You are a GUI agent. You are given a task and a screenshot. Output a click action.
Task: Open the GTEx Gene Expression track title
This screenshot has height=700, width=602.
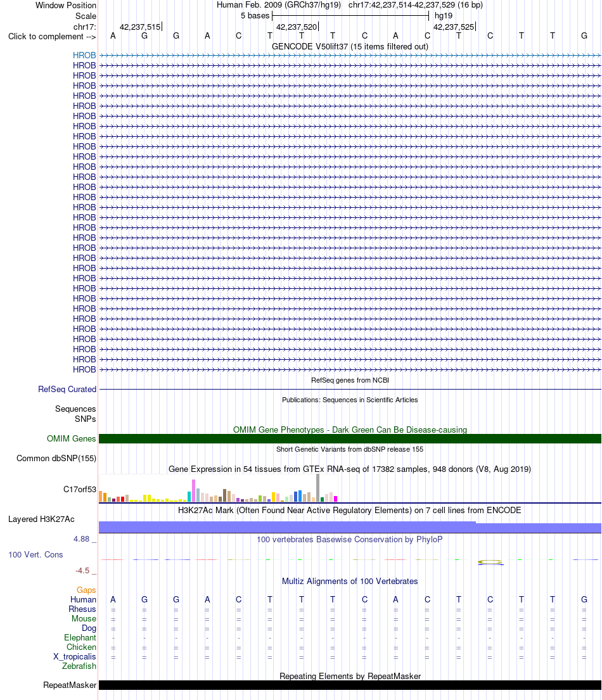click(350, 469)
